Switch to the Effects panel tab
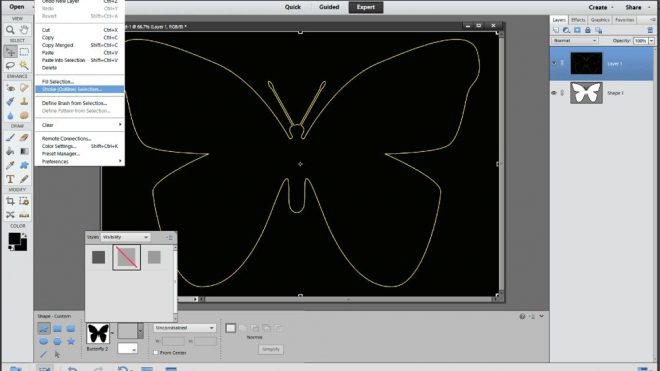This screenshot has width=660, height=371. [x=578, y=20]
